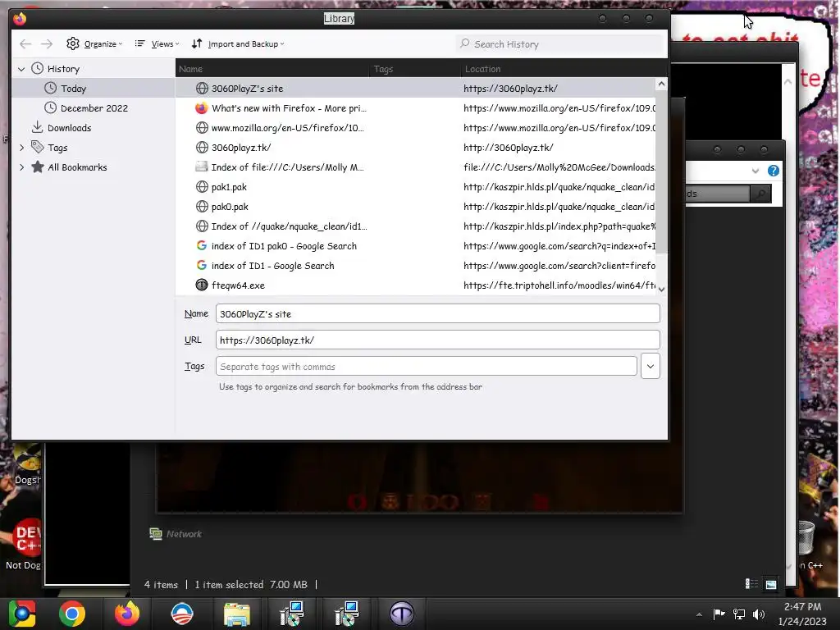Click globe icon of pak0.pak row
The width and height of the screenshot is (840, 630).
(x=202, y=206)
